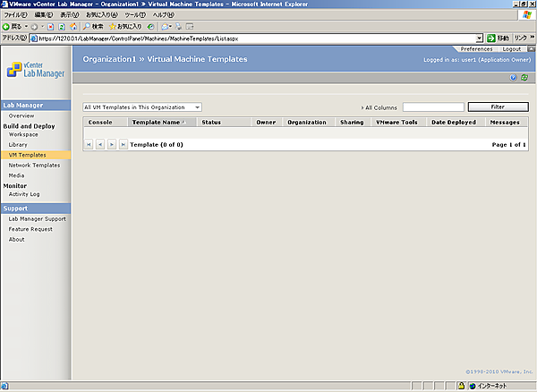Click the IE Print icon

(x=178, y=27)
